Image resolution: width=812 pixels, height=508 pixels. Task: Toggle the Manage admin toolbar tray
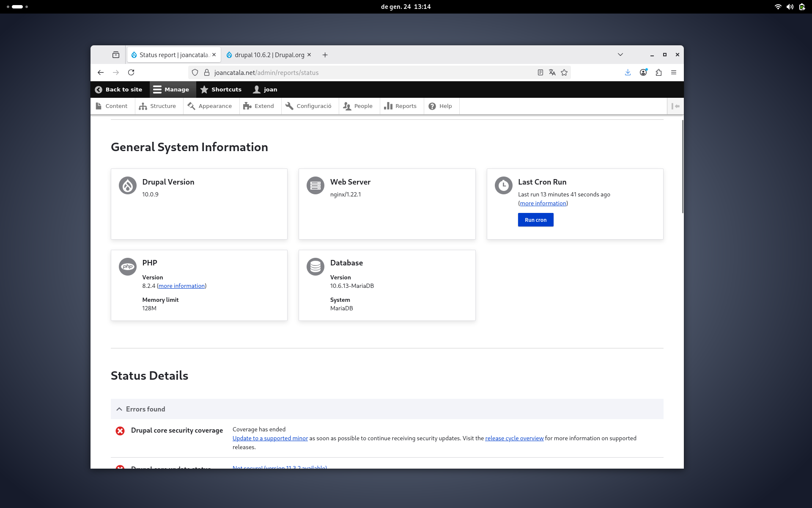(171, 89)
